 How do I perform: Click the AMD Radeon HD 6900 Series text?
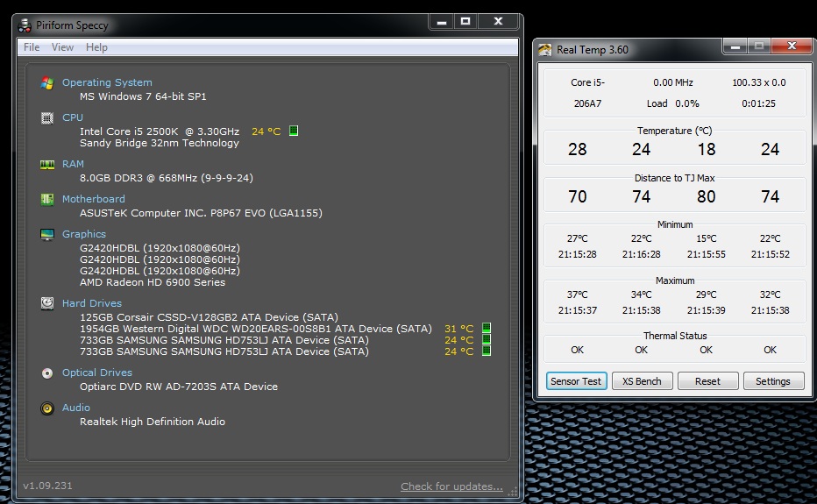pyautogui.click(x=153, y=282)
